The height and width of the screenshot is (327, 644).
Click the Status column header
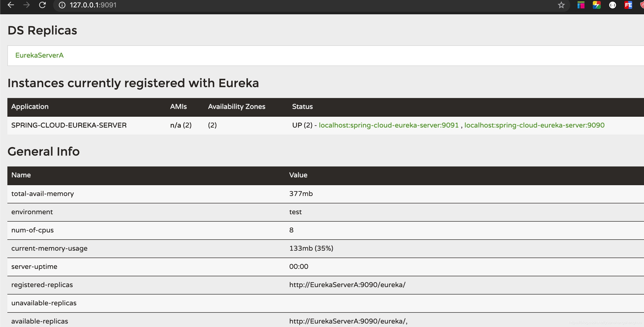[x=303, y=107]
